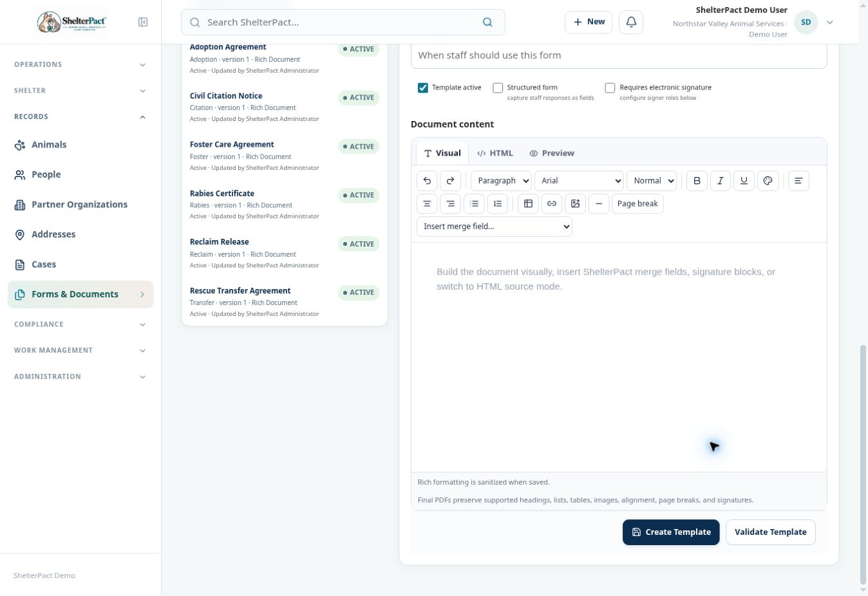868x596 pixels.
Task: Click the page vertical scrollbar
Action: coord(863,463)
